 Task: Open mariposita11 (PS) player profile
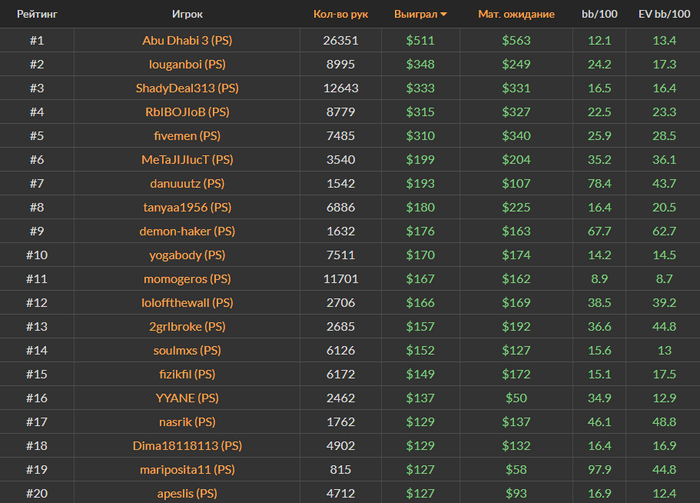coord(187,469)
